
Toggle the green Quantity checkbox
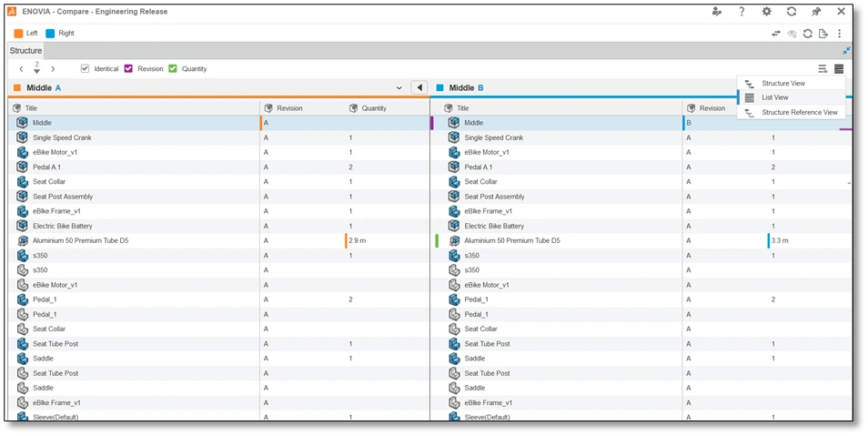[x=173, y=68]
